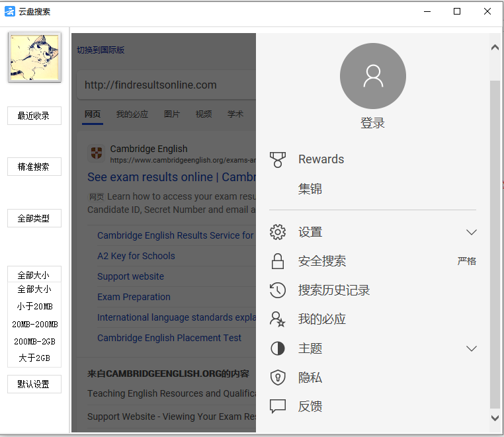The height and width of the screenshot is (437, 504).
Task: Expand the 主题 chevron
Action: pos(471,348)
